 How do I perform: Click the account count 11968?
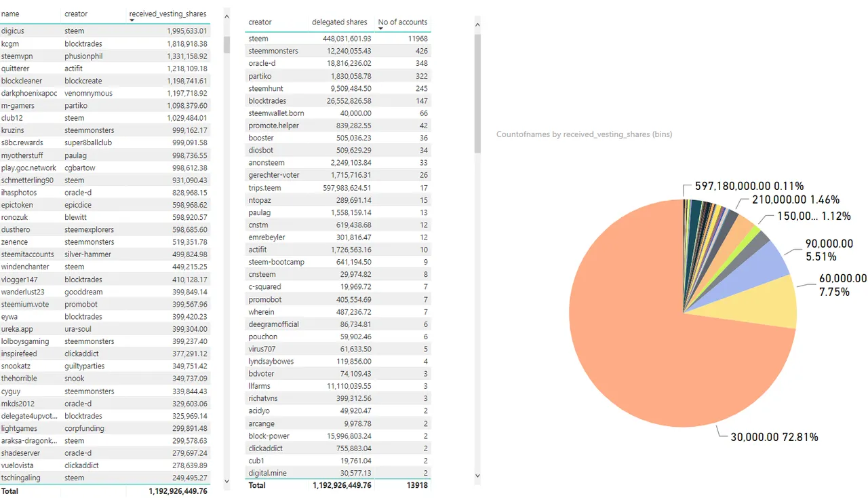[x=417, y=39]
